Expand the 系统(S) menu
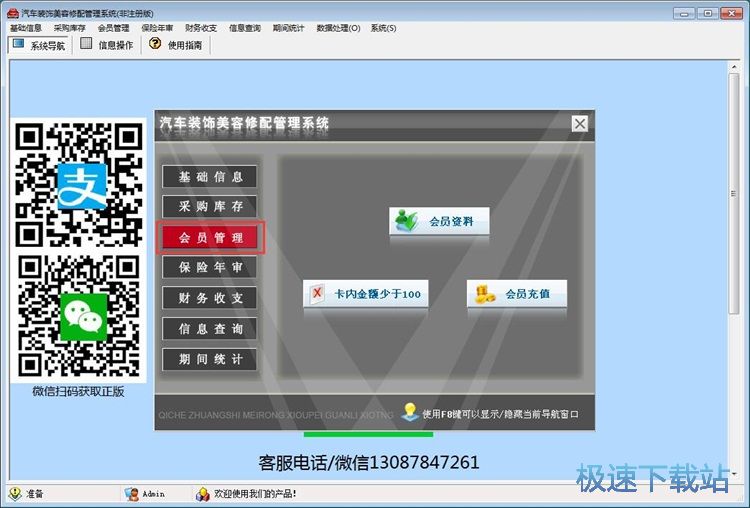This screenshot has width=750, height=508. pos(383,28)
